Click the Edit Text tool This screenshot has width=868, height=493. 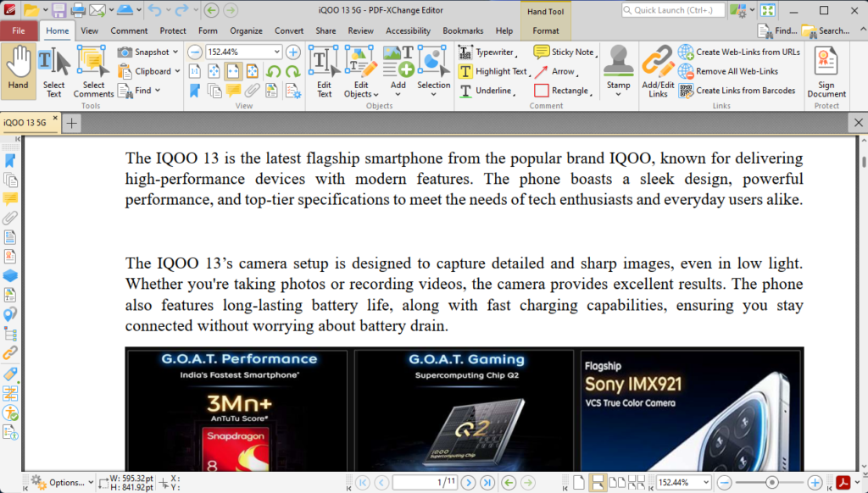[x=325, y=71]
